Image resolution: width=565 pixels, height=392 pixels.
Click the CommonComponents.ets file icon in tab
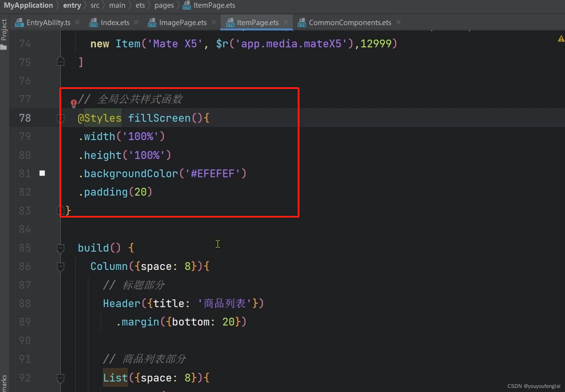pos(302,23)
